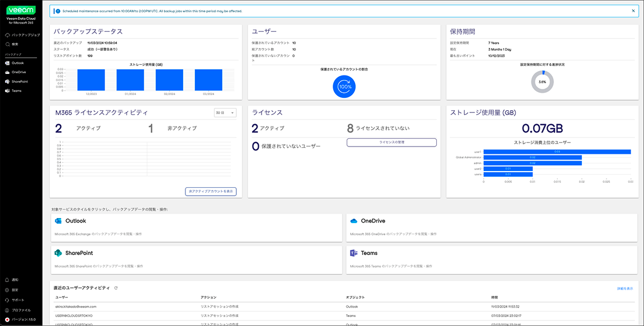This screenshot has height=326, width=644.
Task: Refresh recent user activity list
Action: coord(116,289)
